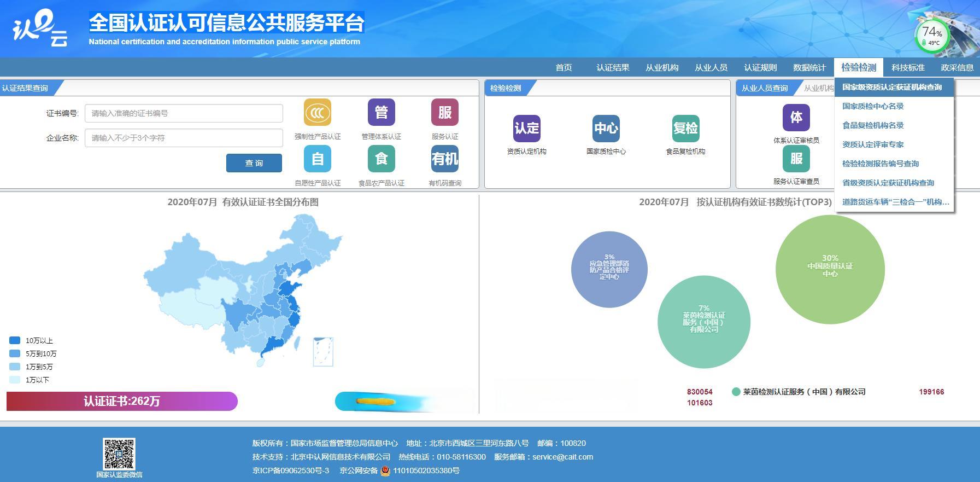Select the 食品复检机构 icon
980x482 pixels.
(685, 129)
